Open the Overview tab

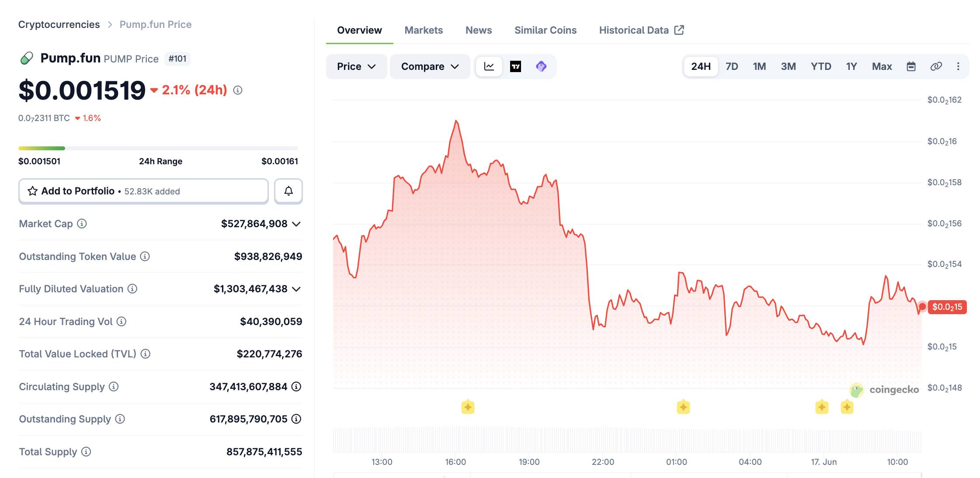click(359, 30)
